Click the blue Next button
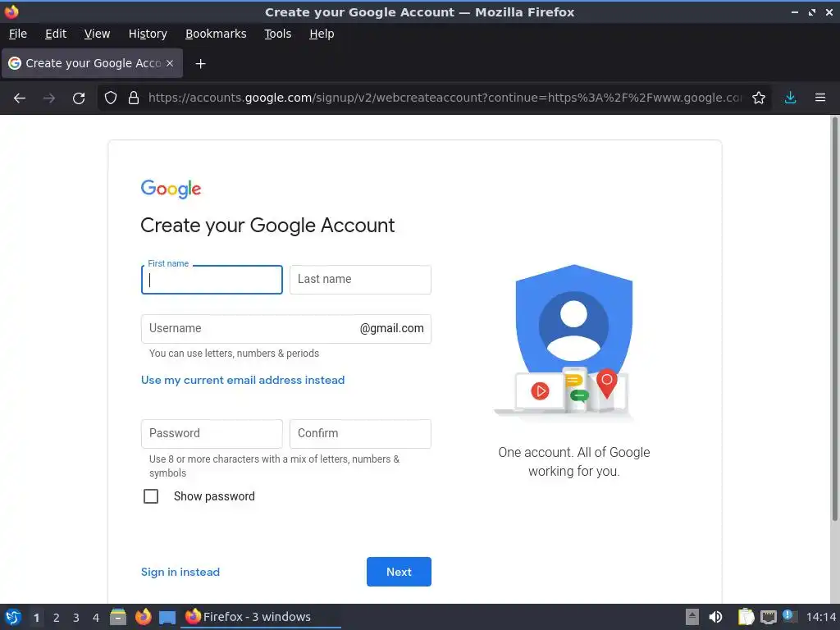840x630 pixels. [x=399, y=572]
